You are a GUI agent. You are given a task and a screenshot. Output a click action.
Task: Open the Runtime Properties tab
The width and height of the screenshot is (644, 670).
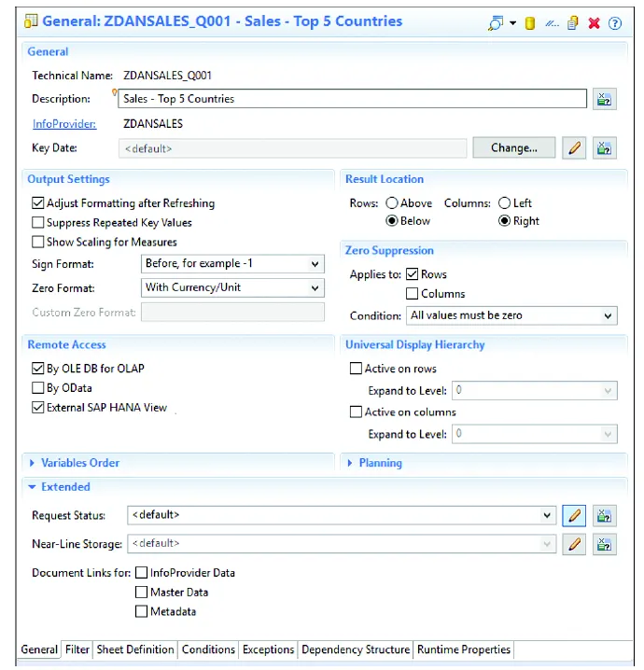(x=464, y=649)
